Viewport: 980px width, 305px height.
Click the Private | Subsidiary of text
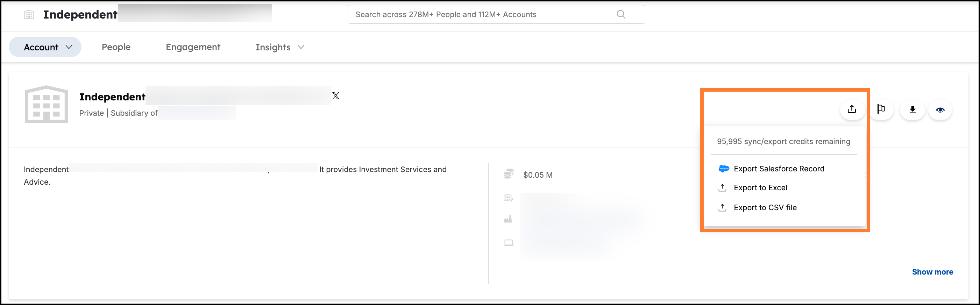118,113
